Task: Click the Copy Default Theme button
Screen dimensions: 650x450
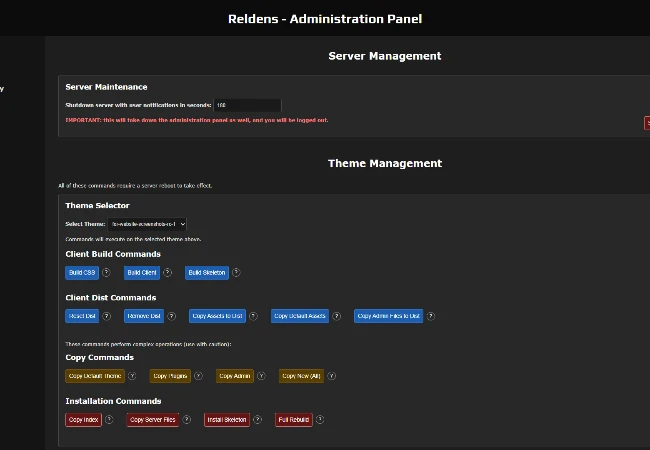Action: pos(95,376)
